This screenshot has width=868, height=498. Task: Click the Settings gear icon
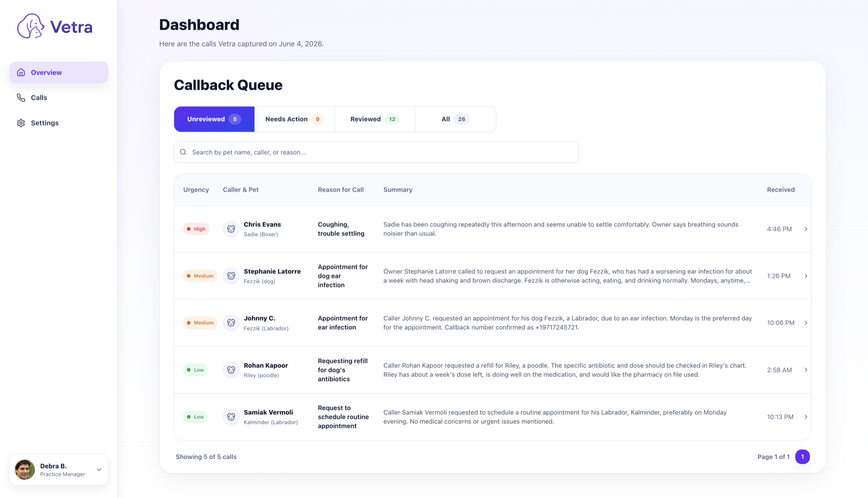pyautogui.click(x=21, y=123)
